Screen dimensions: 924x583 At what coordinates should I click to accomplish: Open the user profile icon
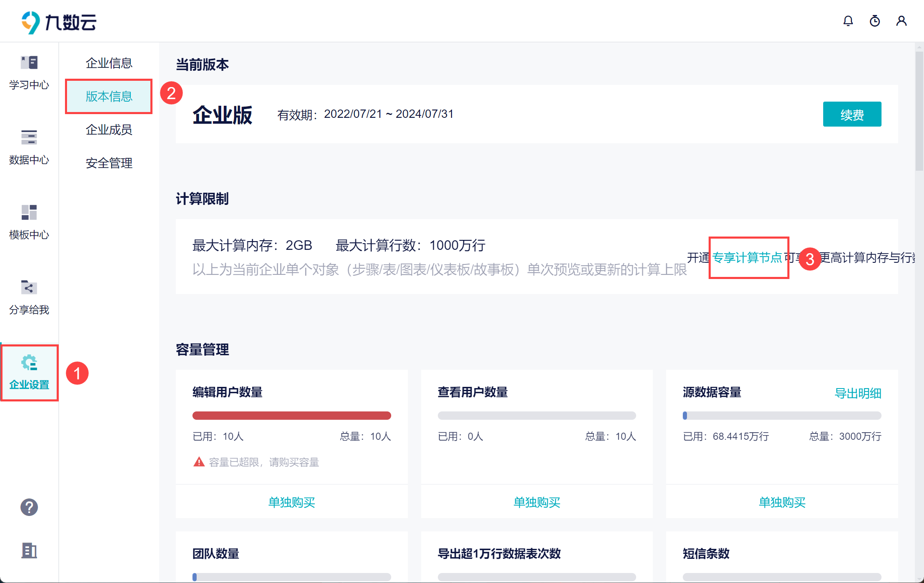(x=901, y=21)
